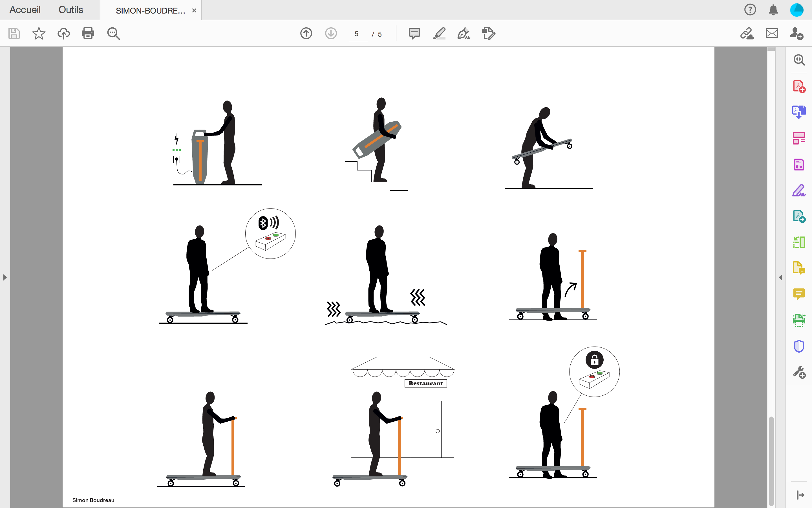Screen dimensions: 812x508
Task: Open the Scan and OCR tool
Action: tap(799, 320)
